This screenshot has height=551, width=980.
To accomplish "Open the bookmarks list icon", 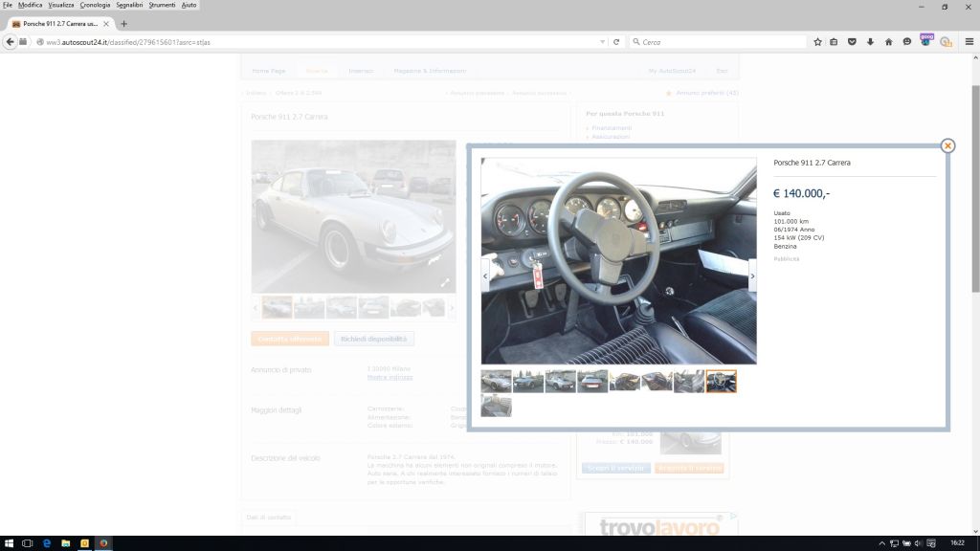I will click(834, 42).
